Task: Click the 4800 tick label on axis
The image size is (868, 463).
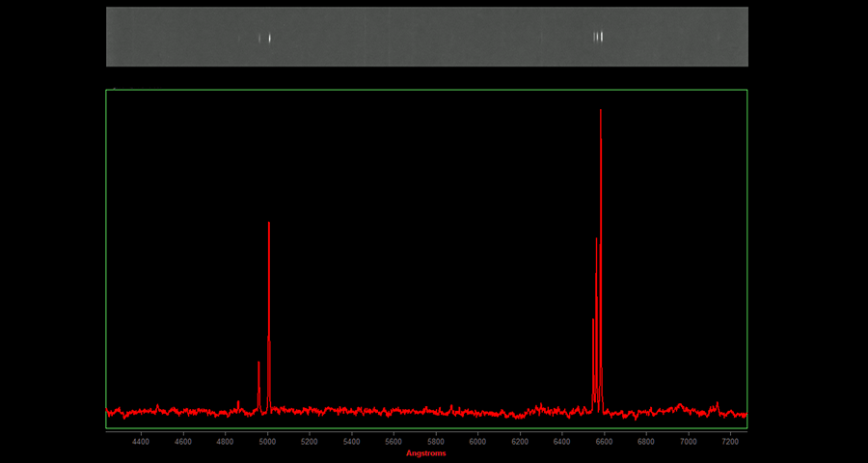Action: (225, 442)
